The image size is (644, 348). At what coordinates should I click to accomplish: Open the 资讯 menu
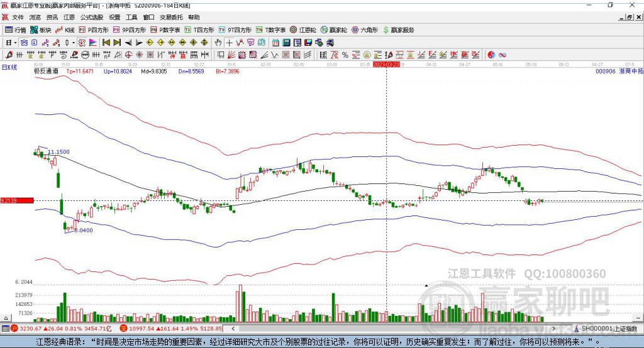click(x=52, y=17)
